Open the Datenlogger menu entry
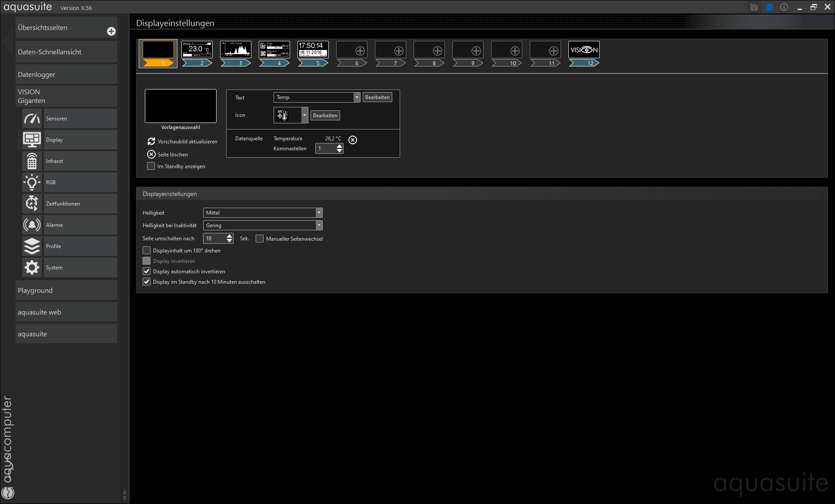Image resolution: width=835 pixels, height=504 pixels. click(x=66, y=75)
